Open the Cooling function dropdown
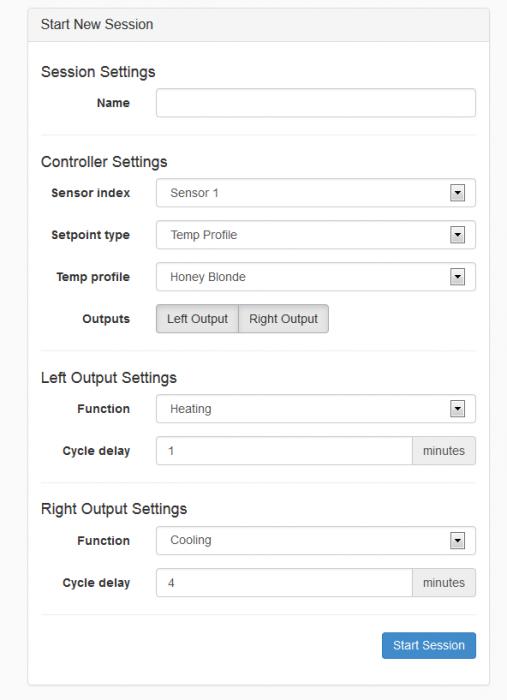 316,541
